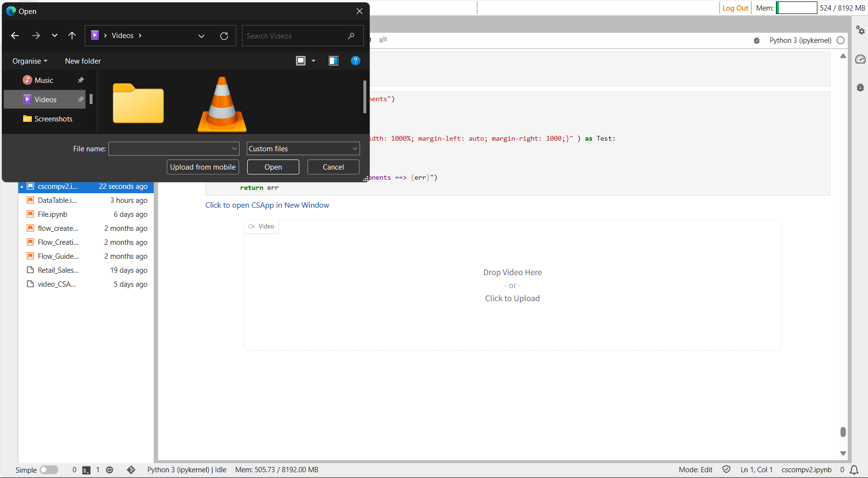Viewport: 868px width, 478px height.
Task: Click the Log Out link
Action: [x=735, y=8]
